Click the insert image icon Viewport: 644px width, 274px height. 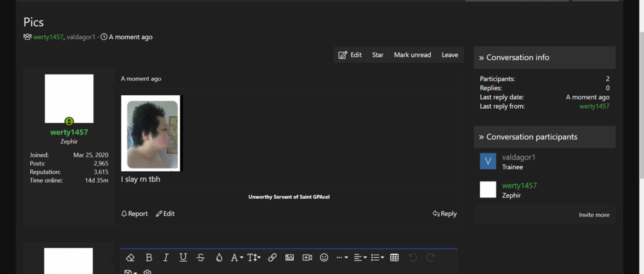click(x=290, y=257)
